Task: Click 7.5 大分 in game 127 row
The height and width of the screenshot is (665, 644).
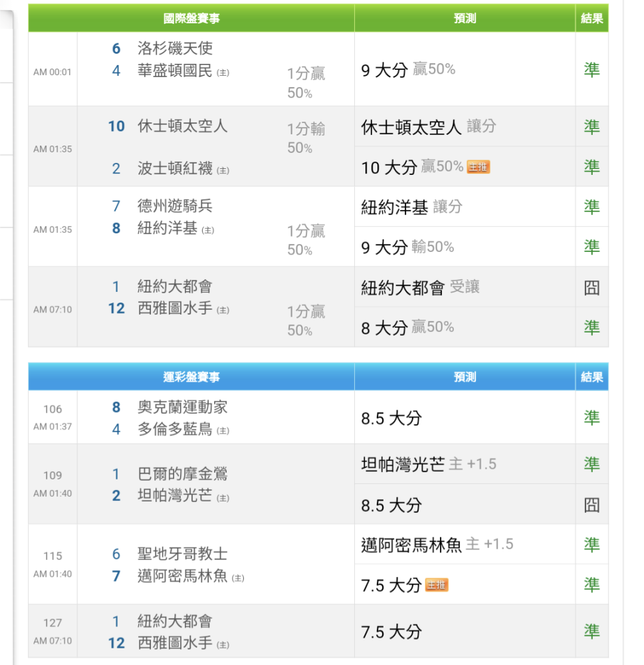Action: pos(391,632)
